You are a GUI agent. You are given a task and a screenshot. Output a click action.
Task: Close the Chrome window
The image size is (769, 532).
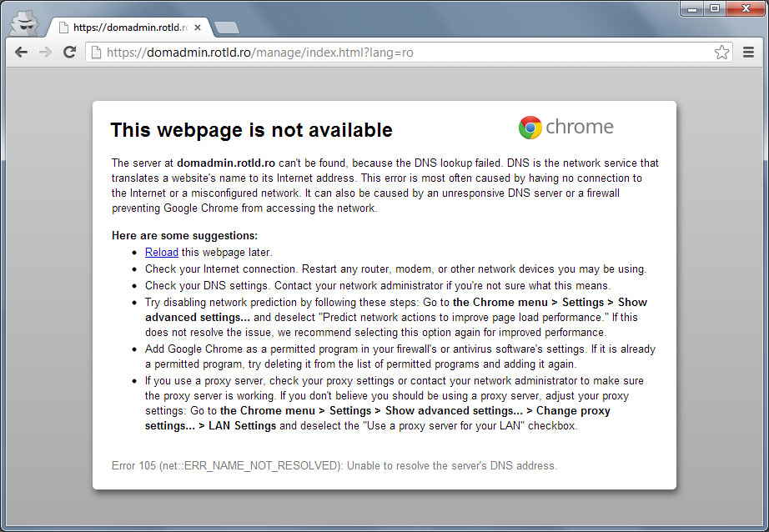pos(743,8)
